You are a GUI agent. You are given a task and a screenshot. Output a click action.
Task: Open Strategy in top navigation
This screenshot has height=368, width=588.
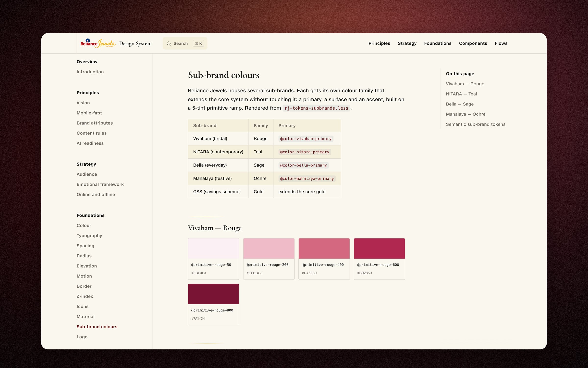407,43
